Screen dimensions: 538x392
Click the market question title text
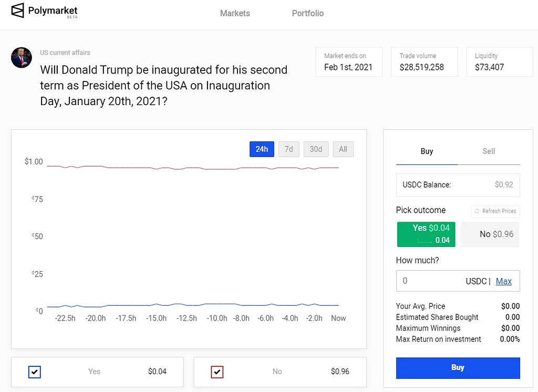point(164,86)
